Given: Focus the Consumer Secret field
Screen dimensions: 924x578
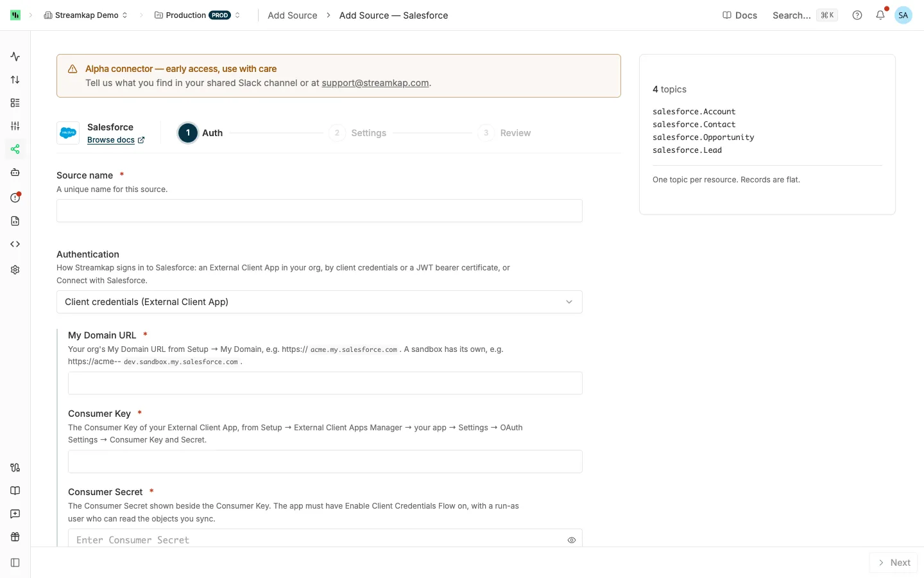Looking at the screenshot, I should click(x=325, y=538).
